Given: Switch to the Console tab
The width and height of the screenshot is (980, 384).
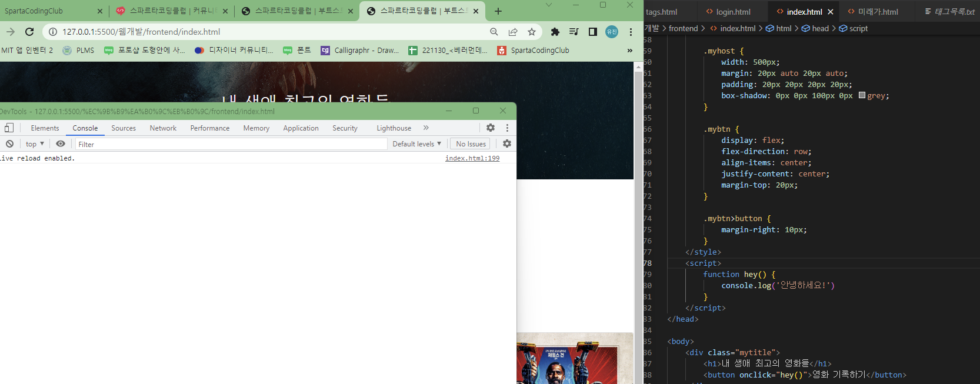Looking at the screenshot, I should (x=85, y=128).
